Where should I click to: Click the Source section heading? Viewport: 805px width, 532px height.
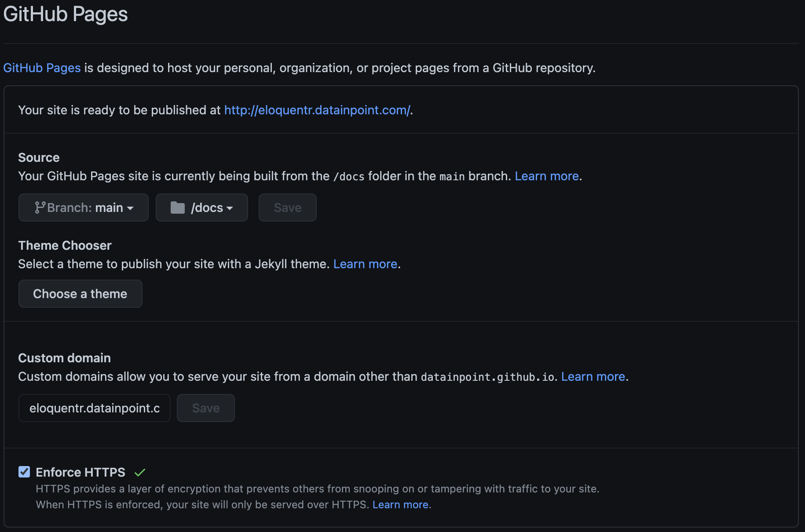(39, 157)
